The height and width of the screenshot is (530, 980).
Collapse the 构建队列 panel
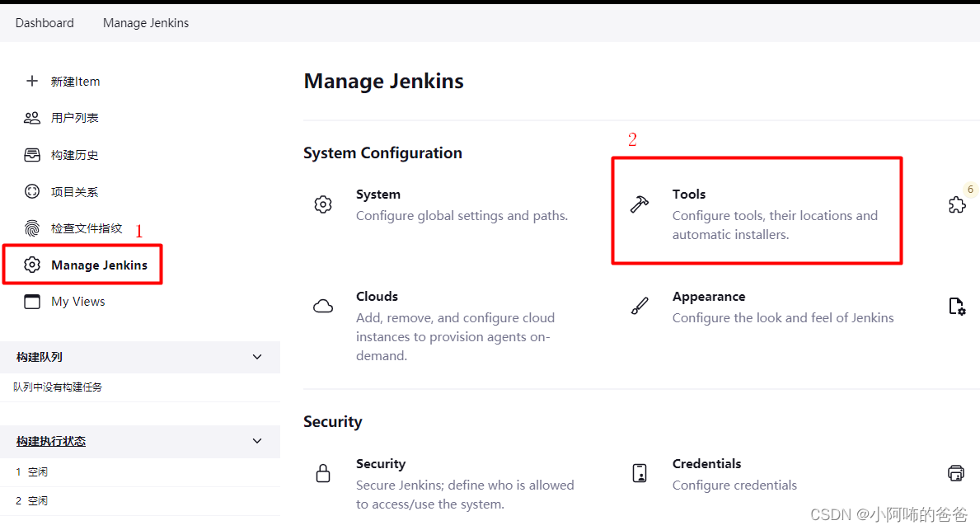(x=256, y=357)
